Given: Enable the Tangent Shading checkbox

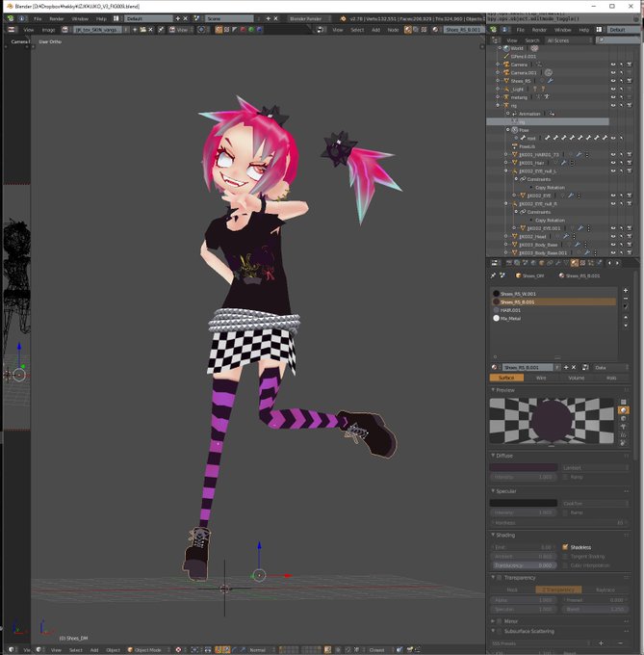Looking at the screenshot, I should 565,556.
